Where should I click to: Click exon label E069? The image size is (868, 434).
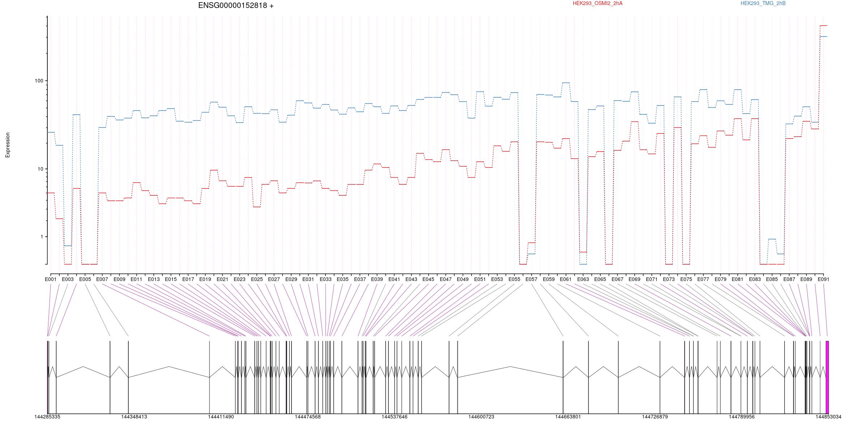[635, 279]
